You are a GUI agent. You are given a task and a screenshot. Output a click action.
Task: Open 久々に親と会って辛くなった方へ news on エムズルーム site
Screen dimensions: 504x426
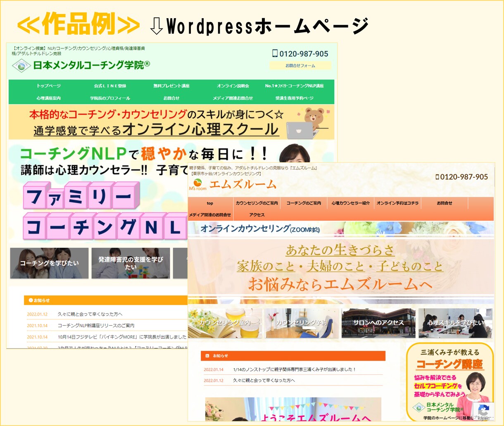pos(264,381)
